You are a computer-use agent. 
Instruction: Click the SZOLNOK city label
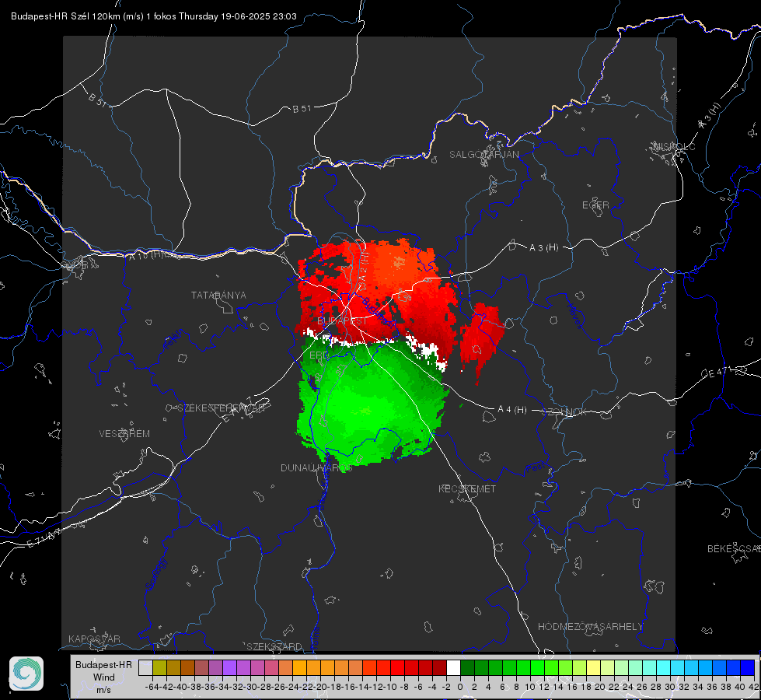564,412
